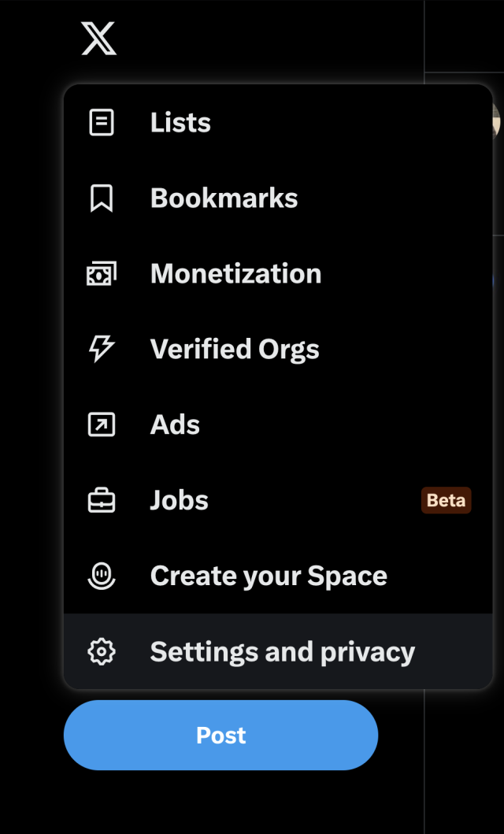Open Ads via its arrow icon

[x=101, y=424]
